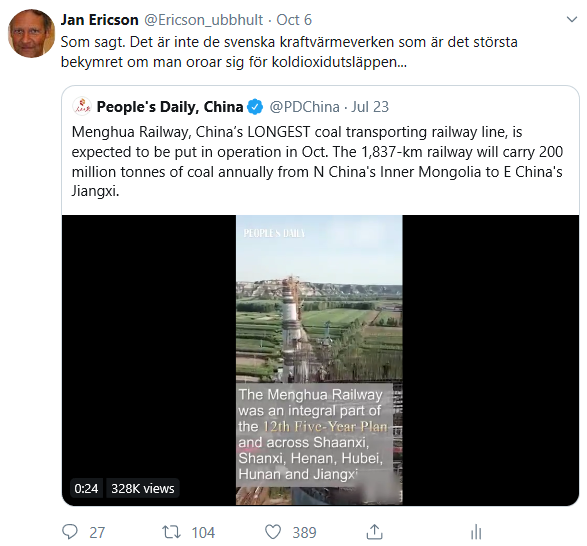587x546 pixels.
Task: Open quoted tweet text about Menghua Railway
Action: 317,162
